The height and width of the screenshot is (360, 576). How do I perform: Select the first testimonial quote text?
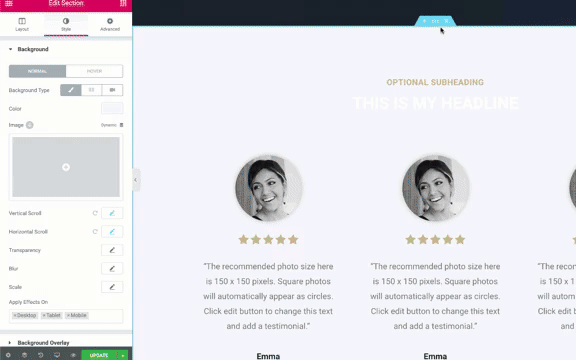coord(268,296)
